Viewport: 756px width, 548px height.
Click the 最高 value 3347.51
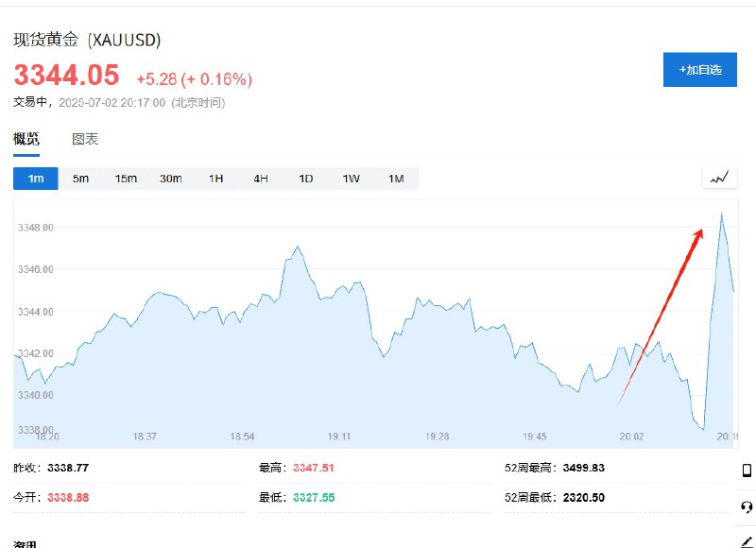(314, 468)
